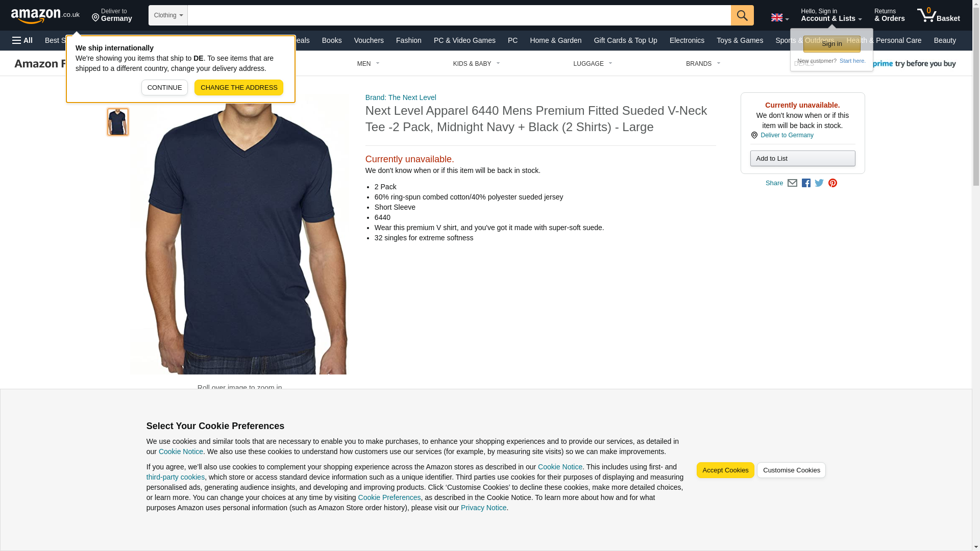Click the Accept Cookies button

coord(725,470)
